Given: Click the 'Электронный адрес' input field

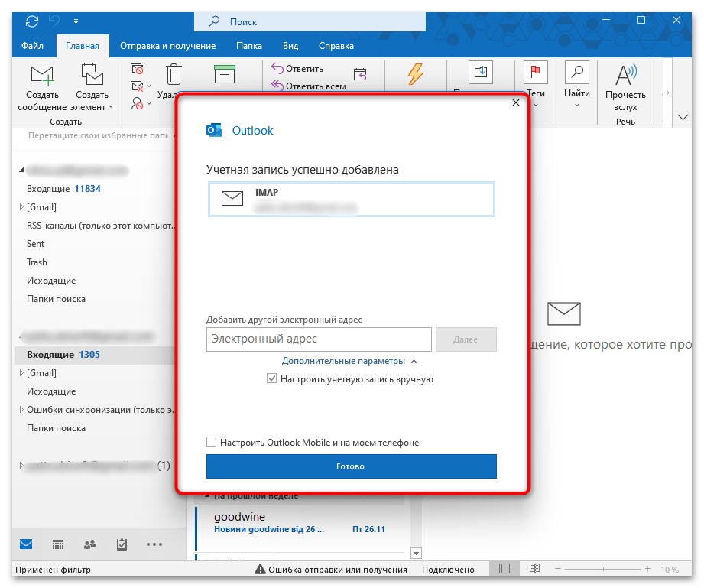Looking at the screenshot, I should (319, 339).
